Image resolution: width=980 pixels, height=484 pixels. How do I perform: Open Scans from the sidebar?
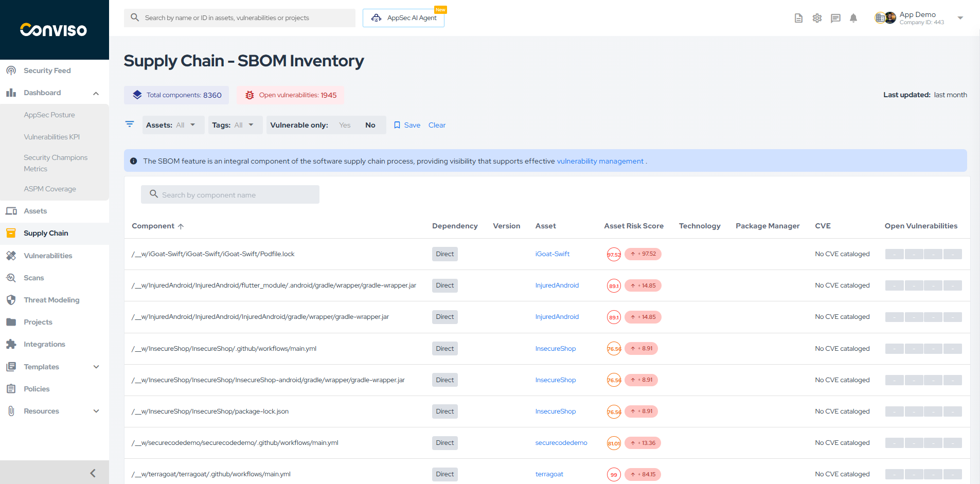[x=33, y=278]
